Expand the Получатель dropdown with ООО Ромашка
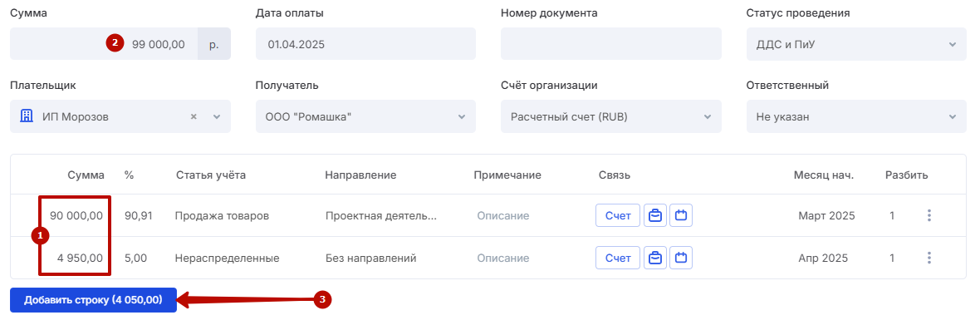The height and width of the screenshot is (325, 980). pyautogui.click(x=365, y=117)
